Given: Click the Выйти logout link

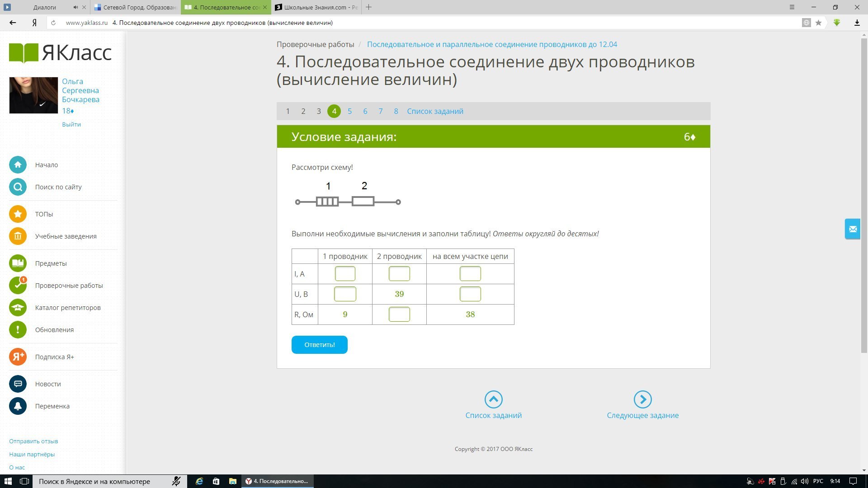Looking at the screenshot, I should pyautogui.click(x=71, y=124).
